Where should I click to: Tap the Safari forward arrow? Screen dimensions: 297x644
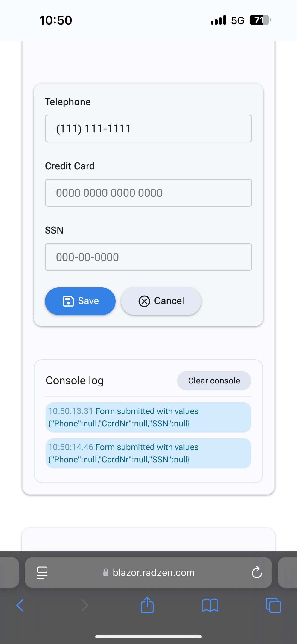pyautogui.click(x=85, y=605)
